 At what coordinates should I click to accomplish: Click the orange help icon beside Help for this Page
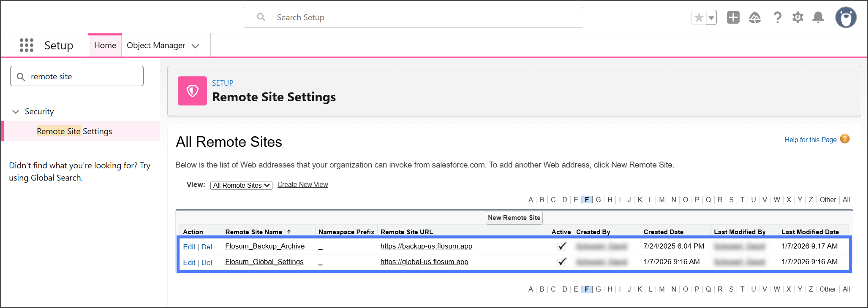(x=845, y=139)
